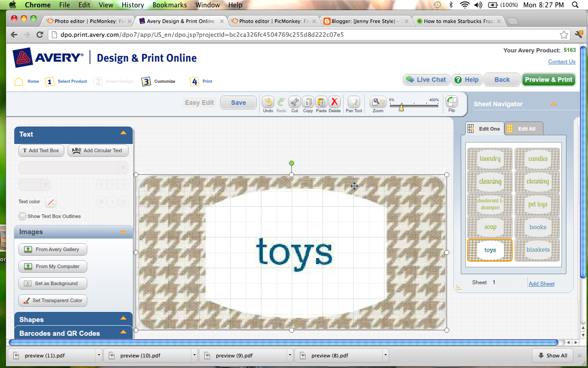588x368 pixels.
Task: Switch to Edit All tab
Action: tap(524, 129)
